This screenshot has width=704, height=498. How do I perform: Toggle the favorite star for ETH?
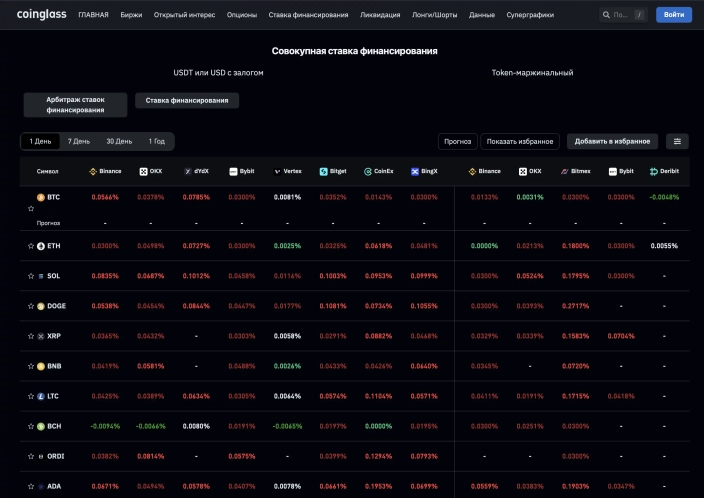31,246
